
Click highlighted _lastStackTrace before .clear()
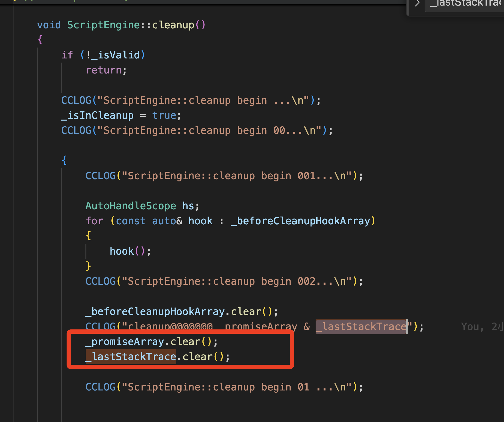[131, 357]
